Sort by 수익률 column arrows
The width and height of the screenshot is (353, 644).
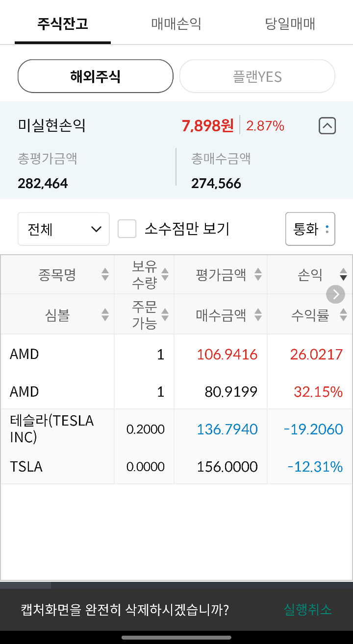pos(343,315)
